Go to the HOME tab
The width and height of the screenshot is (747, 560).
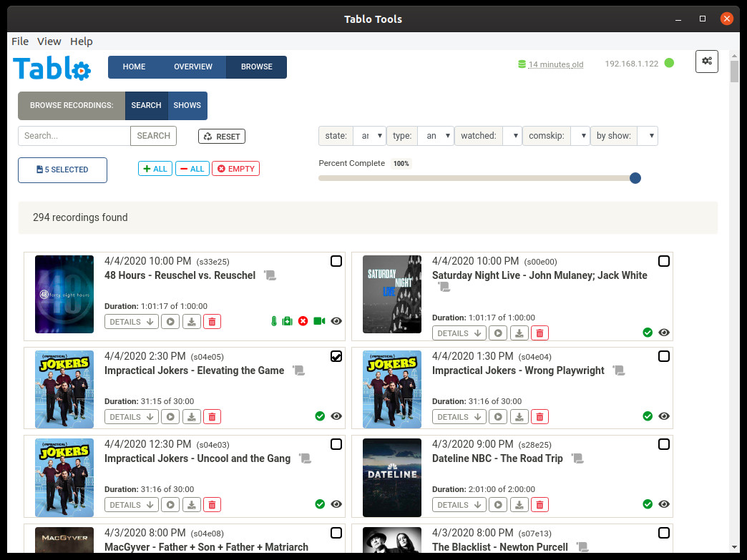point(134,67)
